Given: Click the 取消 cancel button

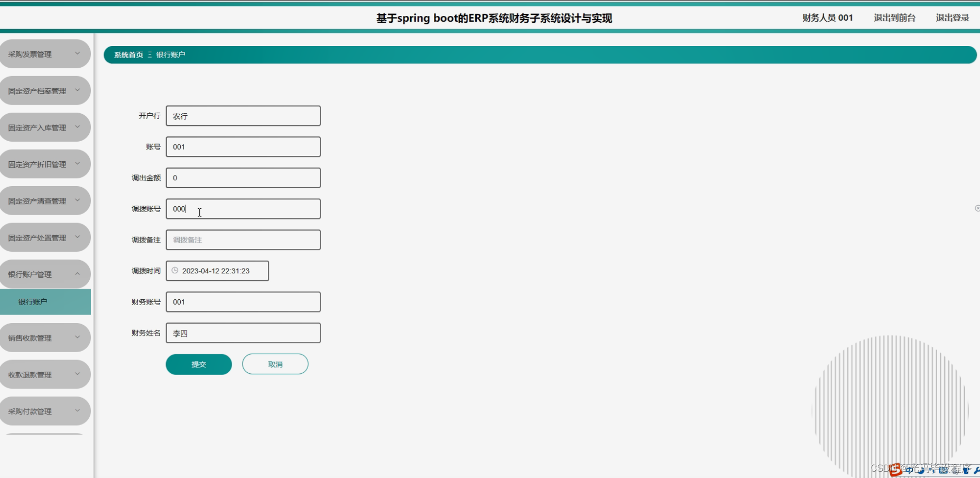Looking at the screenshot, I should tap(275, 364).
